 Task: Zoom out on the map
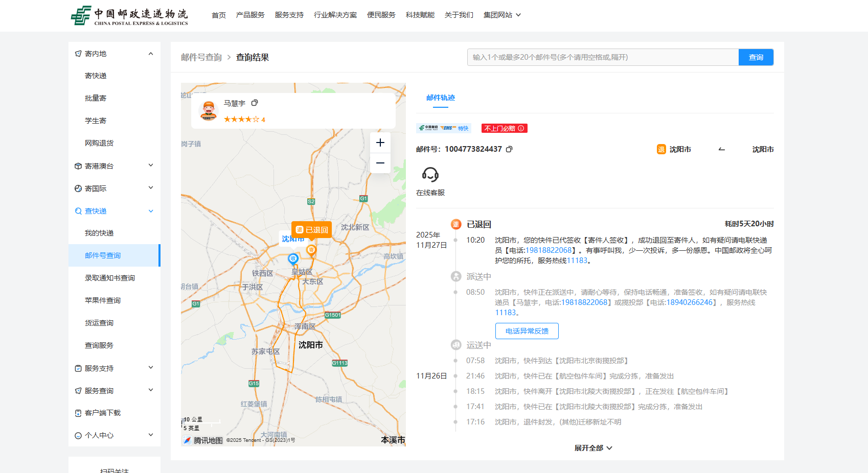pos(380,163)
